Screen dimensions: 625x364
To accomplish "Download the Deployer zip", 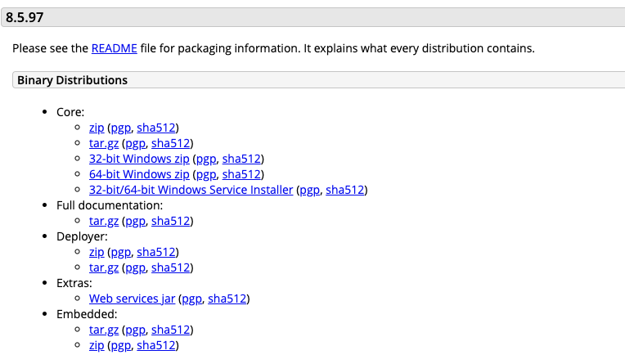I will click(97, 252).
